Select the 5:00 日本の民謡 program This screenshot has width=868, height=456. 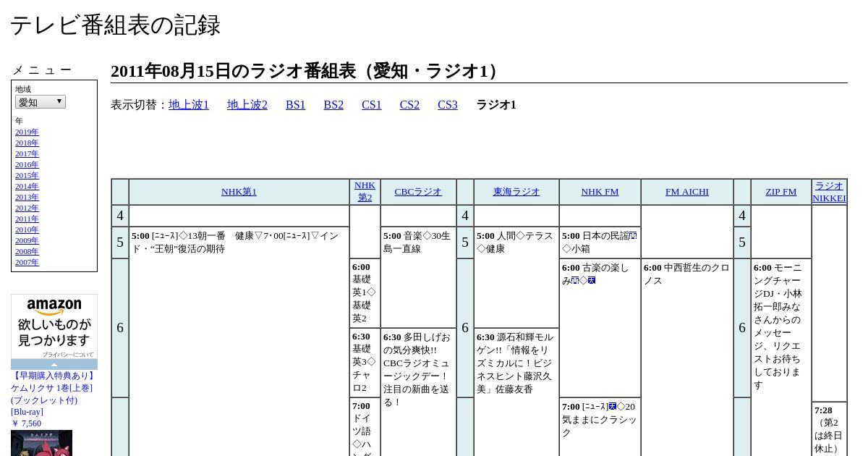pos(600,242)
